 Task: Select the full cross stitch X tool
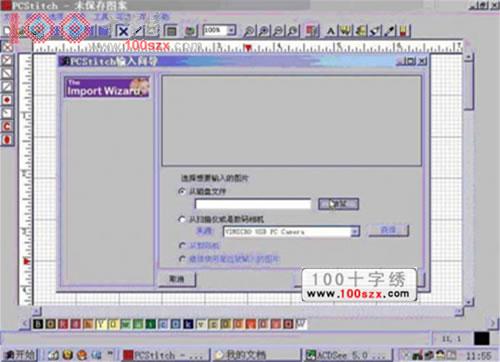click(x=123, y=31)
